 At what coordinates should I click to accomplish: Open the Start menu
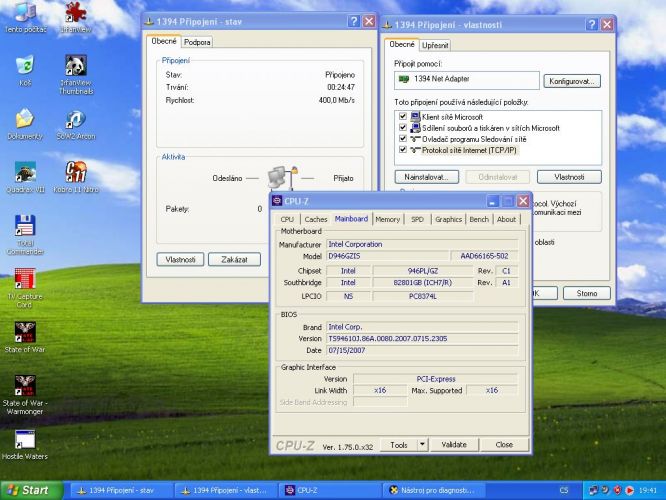tap(30, 490)
